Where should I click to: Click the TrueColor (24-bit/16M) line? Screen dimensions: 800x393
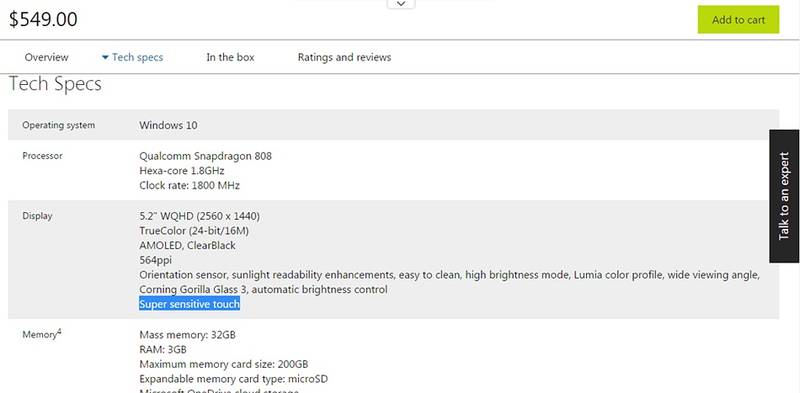(x=194, y=231)
